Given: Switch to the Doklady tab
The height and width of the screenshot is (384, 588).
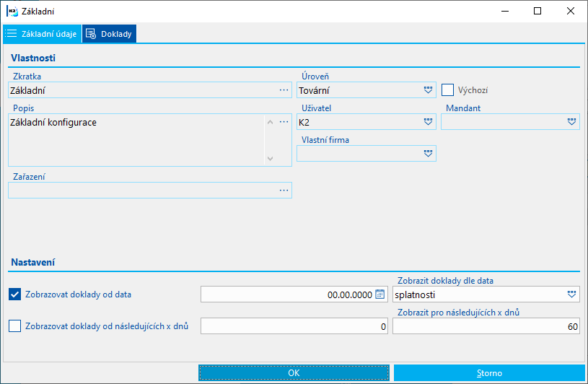Looking at the screenshot, I should point(109,34).
